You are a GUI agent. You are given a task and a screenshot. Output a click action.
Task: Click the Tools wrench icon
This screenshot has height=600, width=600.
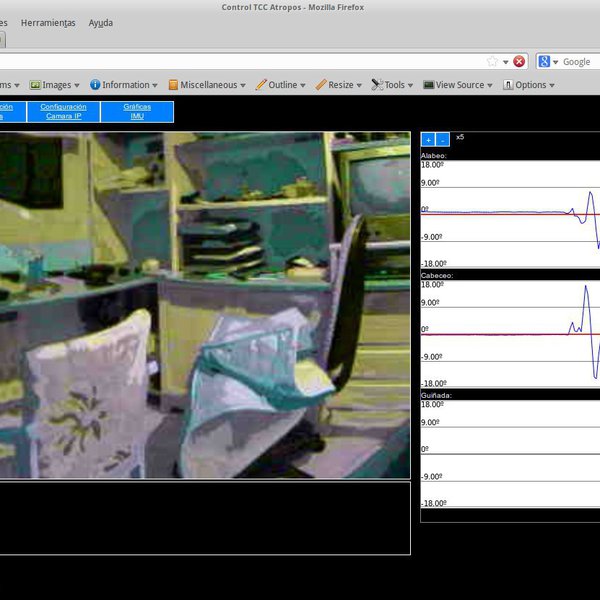coord(377,85)
